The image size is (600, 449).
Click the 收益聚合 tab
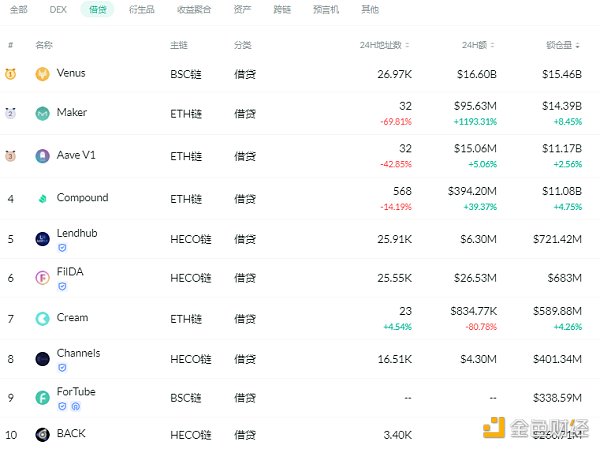coord(194,9)
